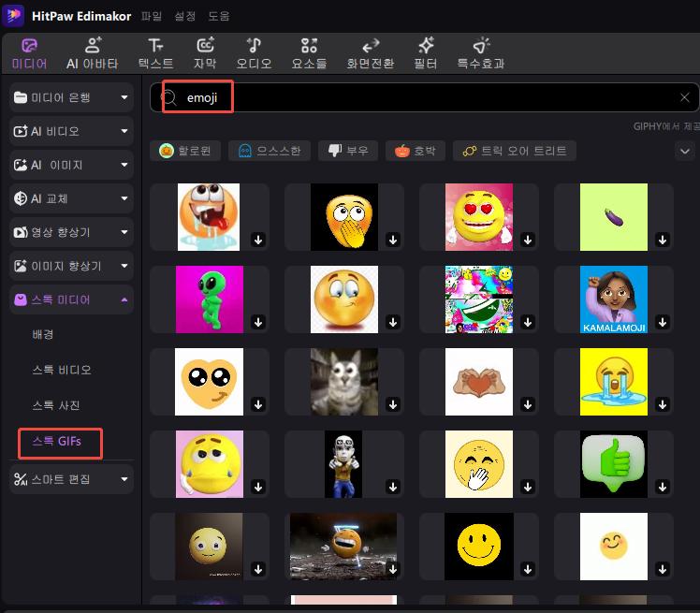Download the shy blushing emoji GIF
This screenshot has width=700, height=613.
coord(393,322)
